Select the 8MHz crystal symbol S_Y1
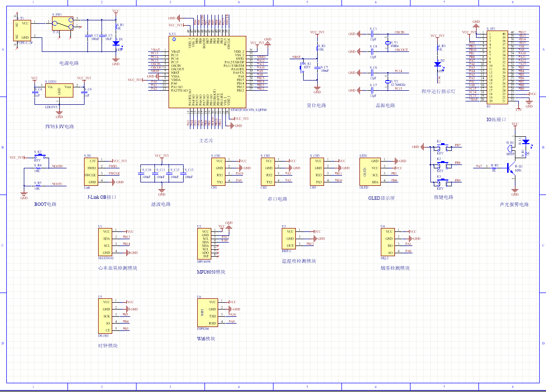This screenshot has width=546, height=392. pos(388,43)
